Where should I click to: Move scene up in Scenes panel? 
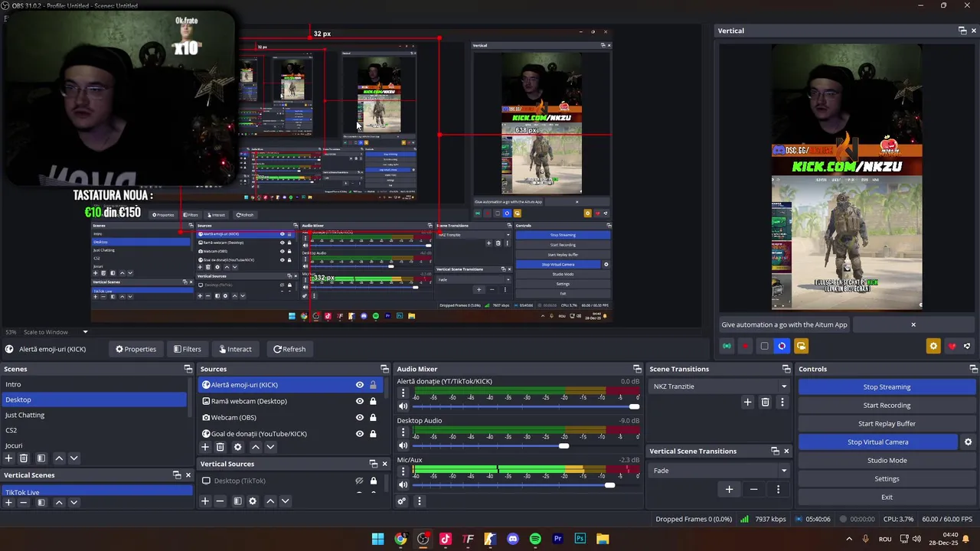[x=59, y=458]
